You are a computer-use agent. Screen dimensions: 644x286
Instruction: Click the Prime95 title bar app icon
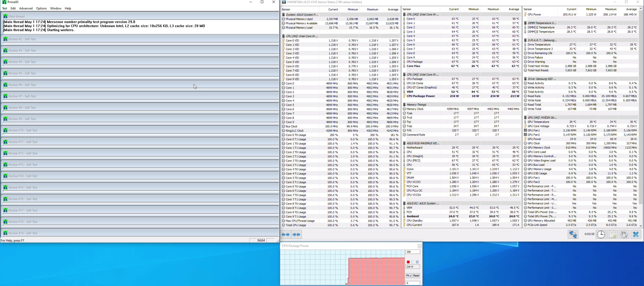pyautogui.click(x=4, y=2)
